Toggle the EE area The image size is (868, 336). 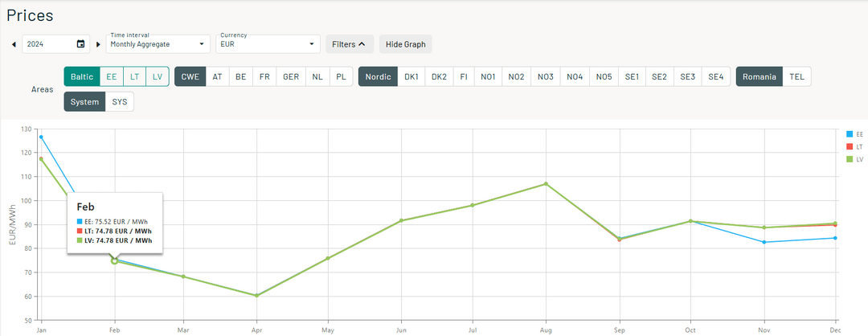[x=111, y=77]
